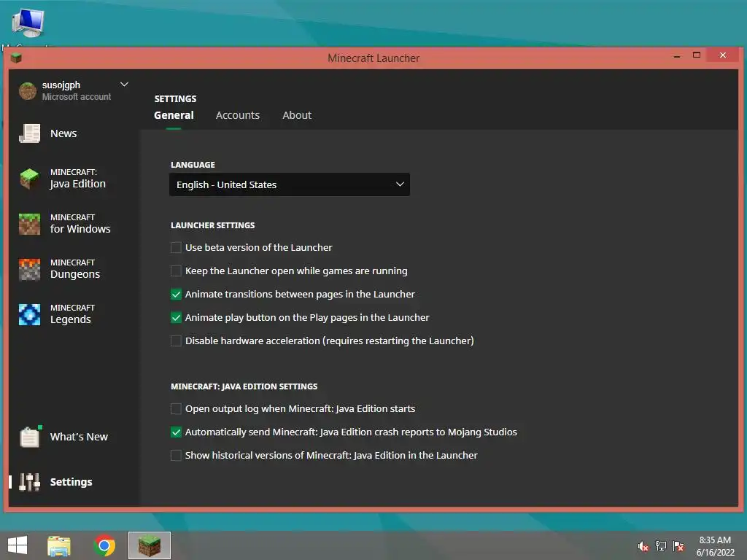Minimize the Minecraft Launcher window

[x=676, y=56]
